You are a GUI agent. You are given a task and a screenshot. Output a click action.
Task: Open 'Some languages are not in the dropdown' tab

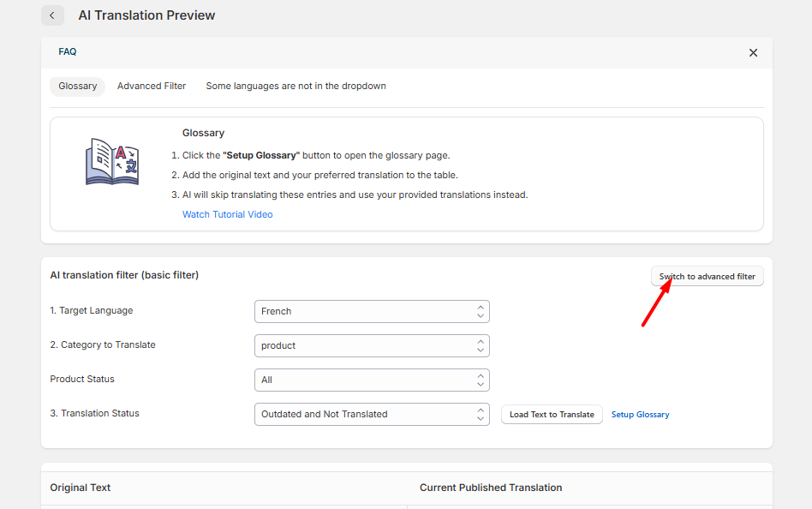[296, 87]
